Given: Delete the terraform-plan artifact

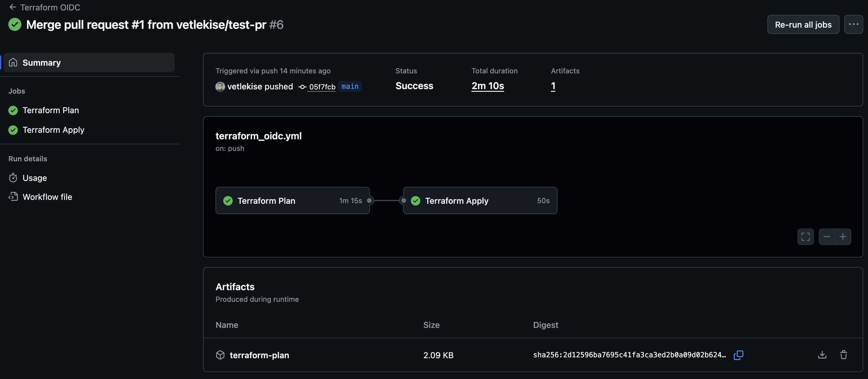Looking at the screenshot, I should [x=843, y=355].
